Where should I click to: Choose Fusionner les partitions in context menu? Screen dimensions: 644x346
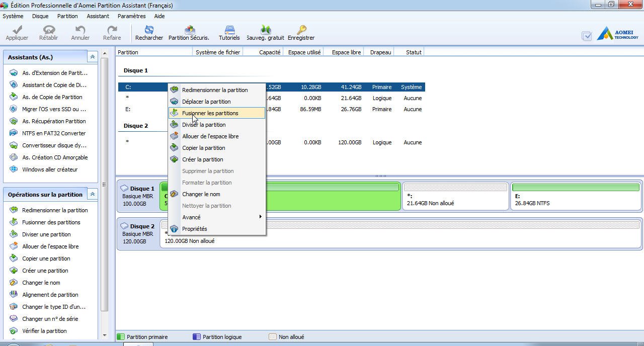pos(217,113)
